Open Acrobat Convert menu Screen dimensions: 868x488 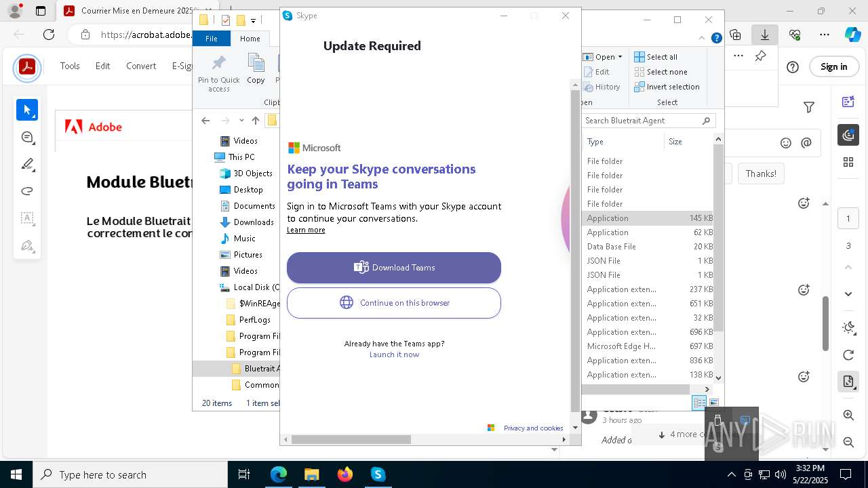click(141, 66)
